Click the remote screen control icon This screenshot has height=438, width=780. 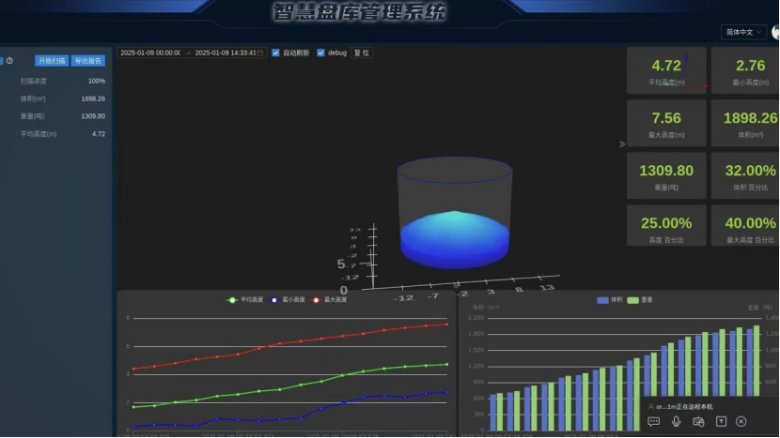pos(698,422)
